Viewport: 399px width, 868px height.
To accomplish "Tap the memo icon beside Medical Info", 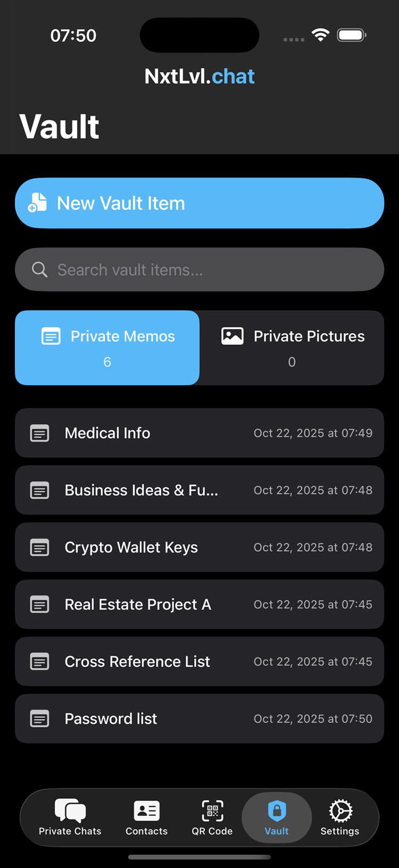I will pyautogui.click(x=40, y=433).
